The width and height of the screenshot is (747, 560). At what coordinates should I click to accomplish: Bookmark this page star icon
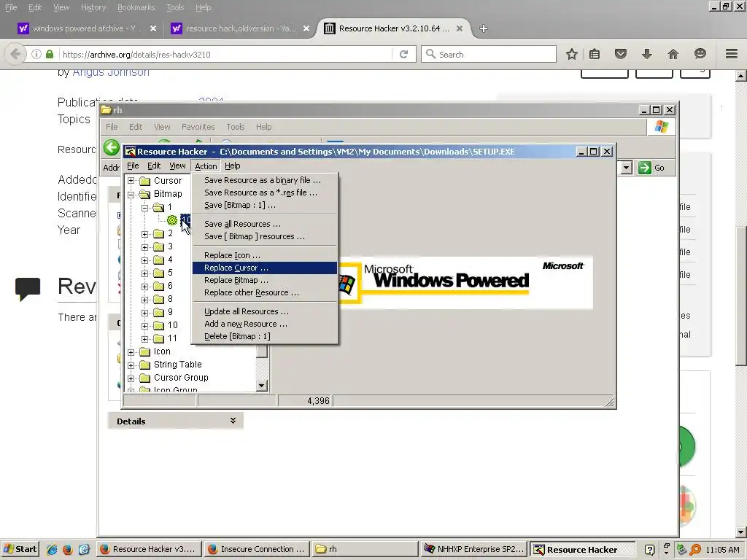click(x=572, y=54)
